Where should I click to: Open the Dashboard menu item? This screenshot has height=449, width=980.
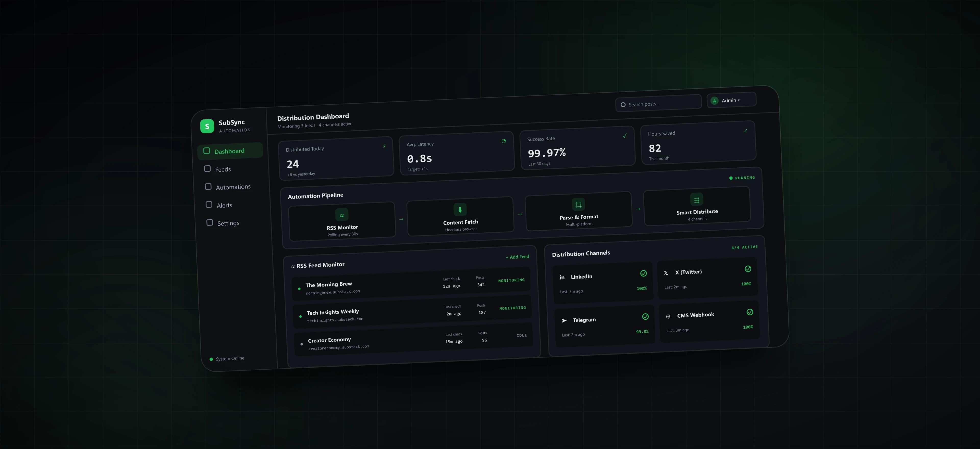pyautogui.click(x=230, y=151)
